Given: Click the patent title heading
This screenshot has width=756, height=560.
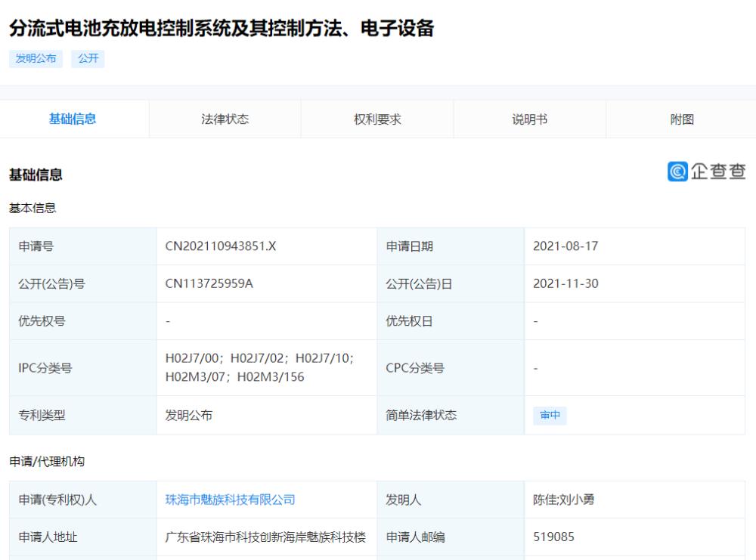Looking at the screenshot, I should [222, 28].
